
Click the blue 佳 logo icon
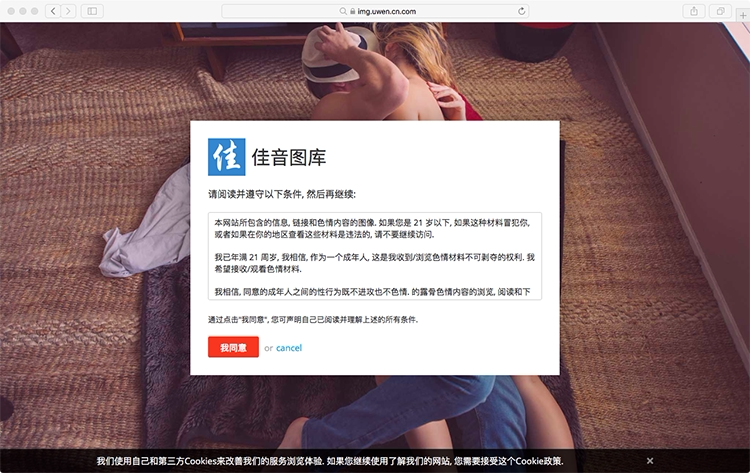227,157
